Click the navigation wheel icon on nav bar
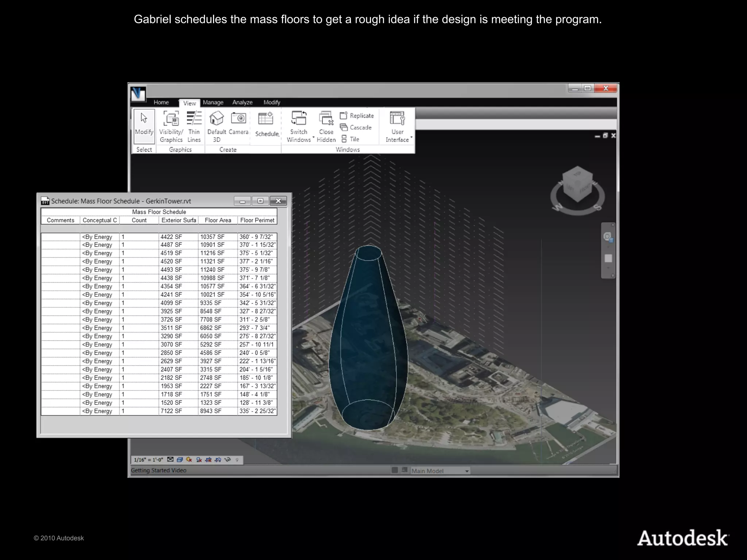Viewport: 747px width, 560px height. [608, 237]
